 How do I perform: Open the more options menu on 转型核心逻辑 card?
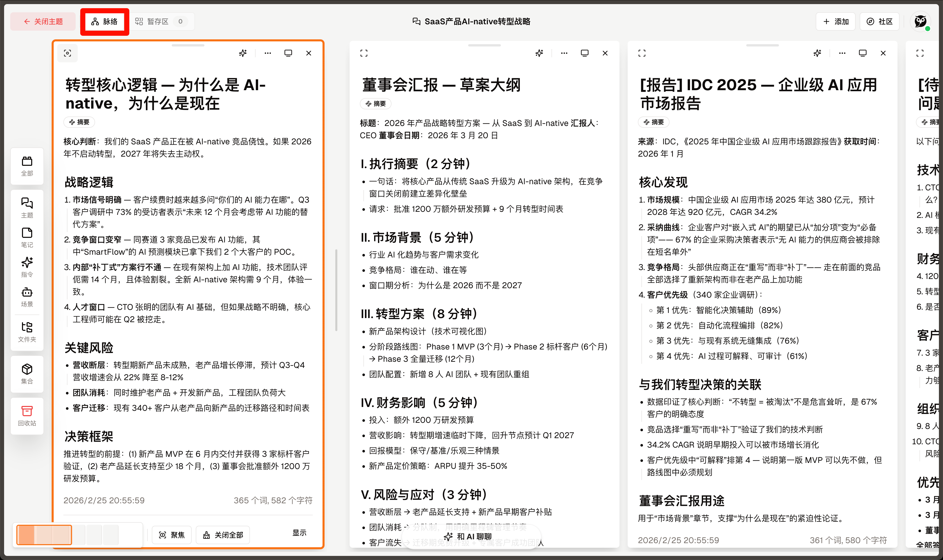(268, 53)
